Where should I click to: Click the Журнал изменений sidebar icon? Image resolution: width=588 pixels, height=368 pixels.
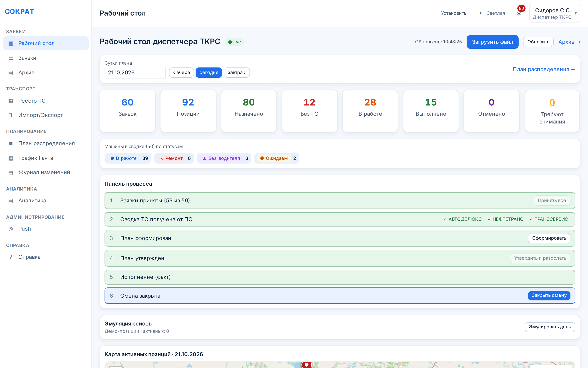point(11,173)
